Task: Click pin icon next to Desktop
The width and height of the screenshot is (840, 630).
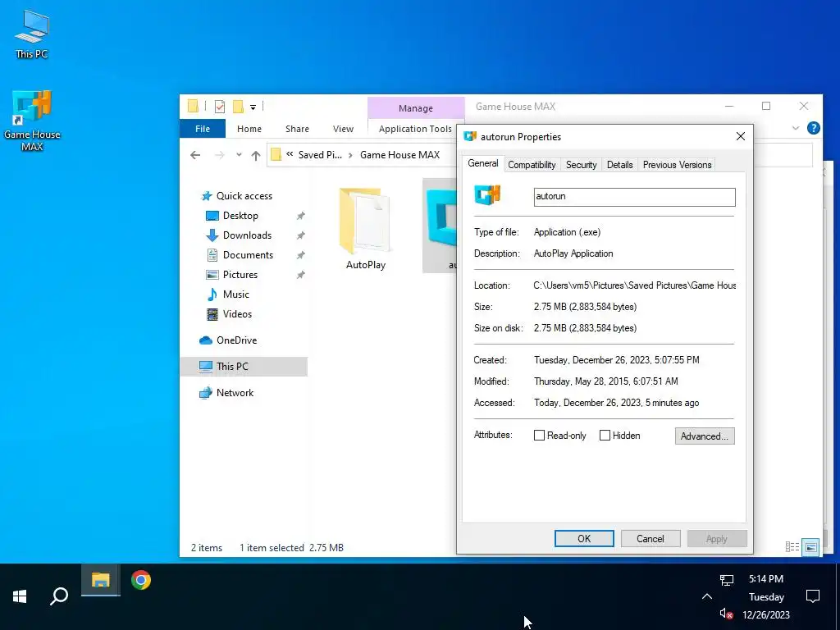Action: click(300, 216)
